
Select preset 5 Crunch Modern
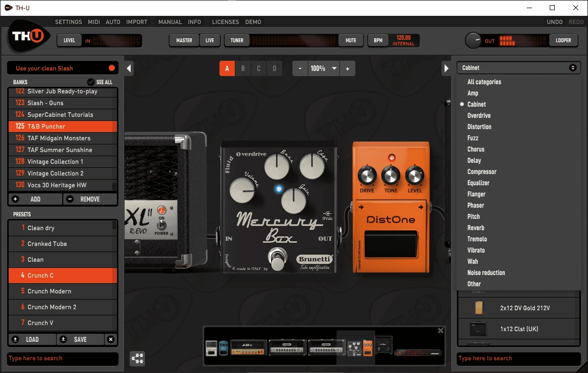point(63,291)
